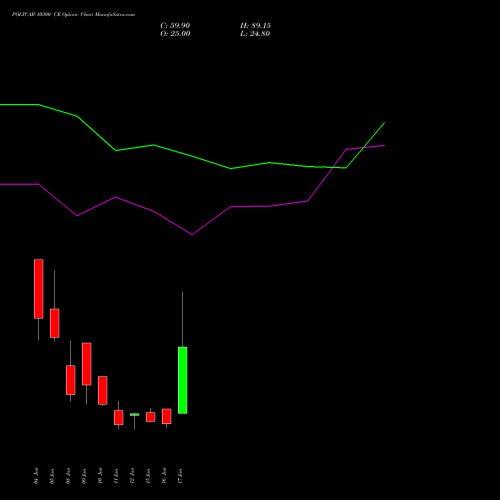Click the close value 'C: 59.90'
Viewport: 500px width, 500px height.
point(175,26)
